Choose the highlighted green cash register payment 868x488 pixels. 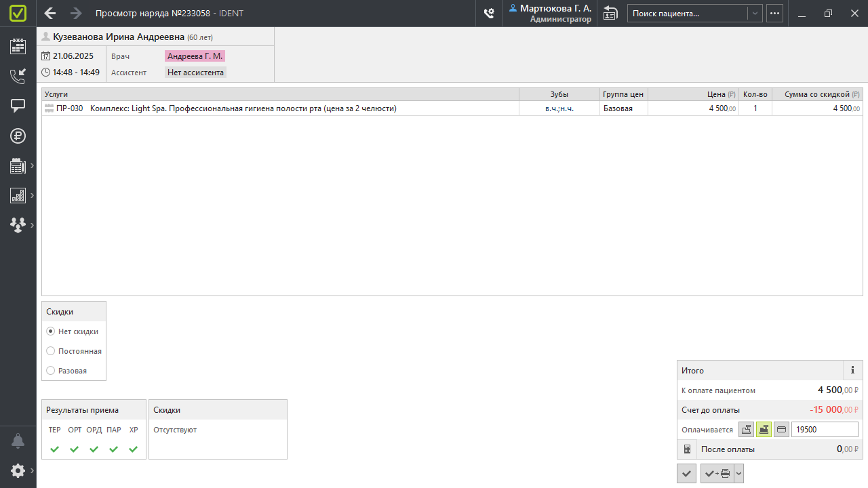point(764,429)
